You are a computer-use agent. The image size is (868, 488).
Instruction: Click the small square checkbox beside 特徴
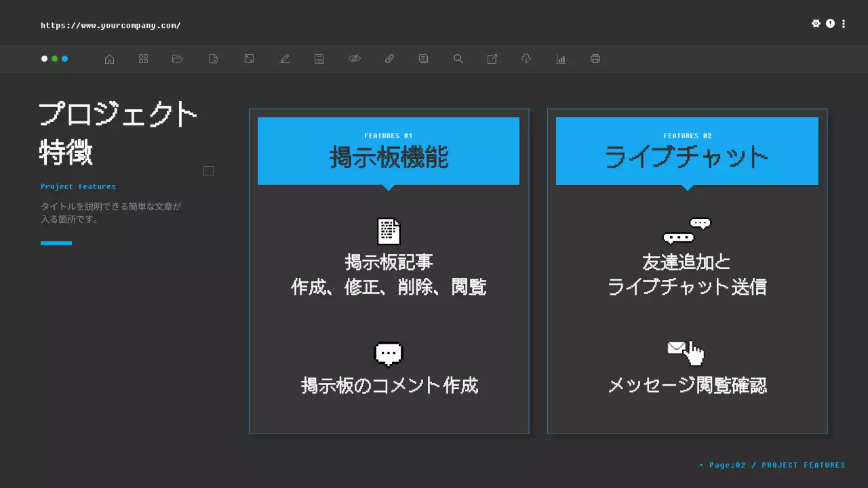[x=208, y=171]
